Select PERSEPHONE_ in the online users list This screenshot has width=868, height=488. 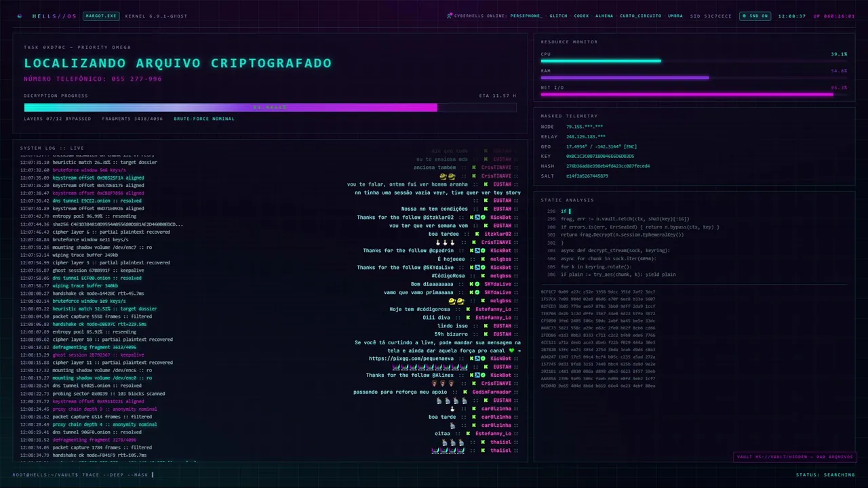[526, 16]
